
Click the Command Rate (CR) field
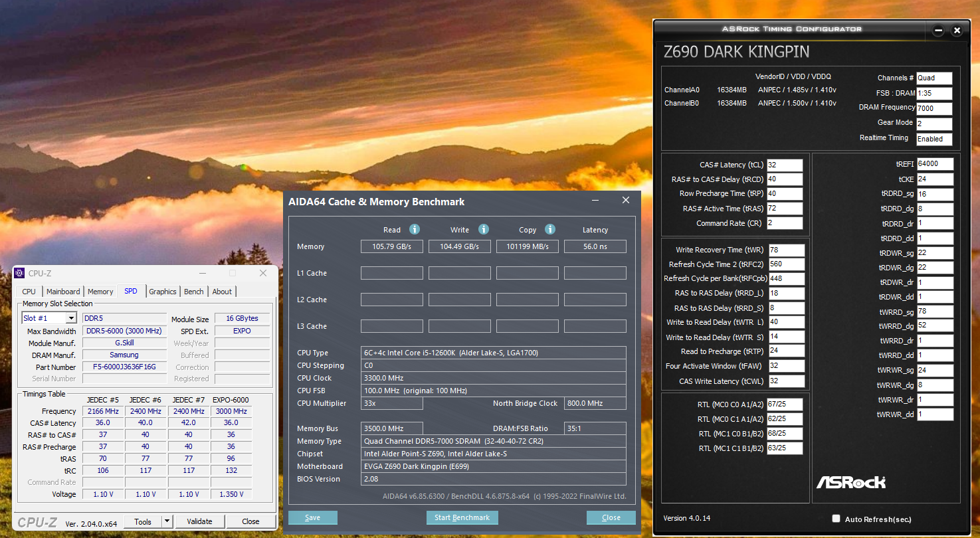click(785, 223)
